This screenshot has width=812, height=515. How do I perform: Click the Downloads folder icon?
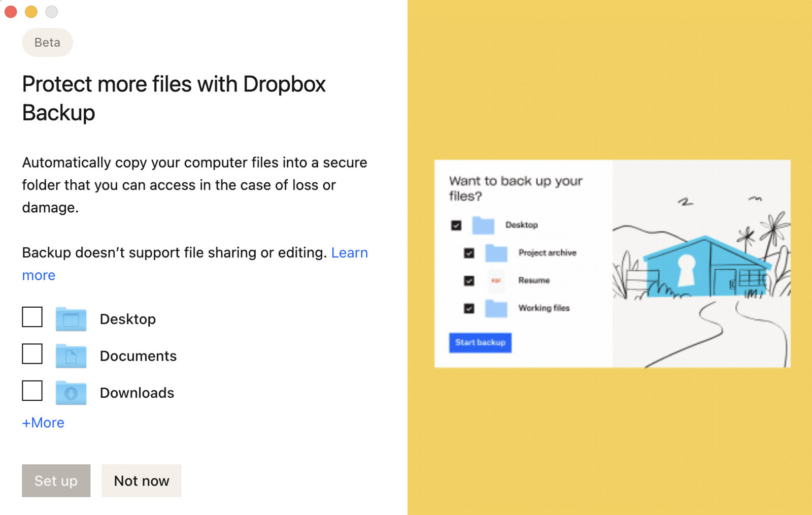[71, 393]
